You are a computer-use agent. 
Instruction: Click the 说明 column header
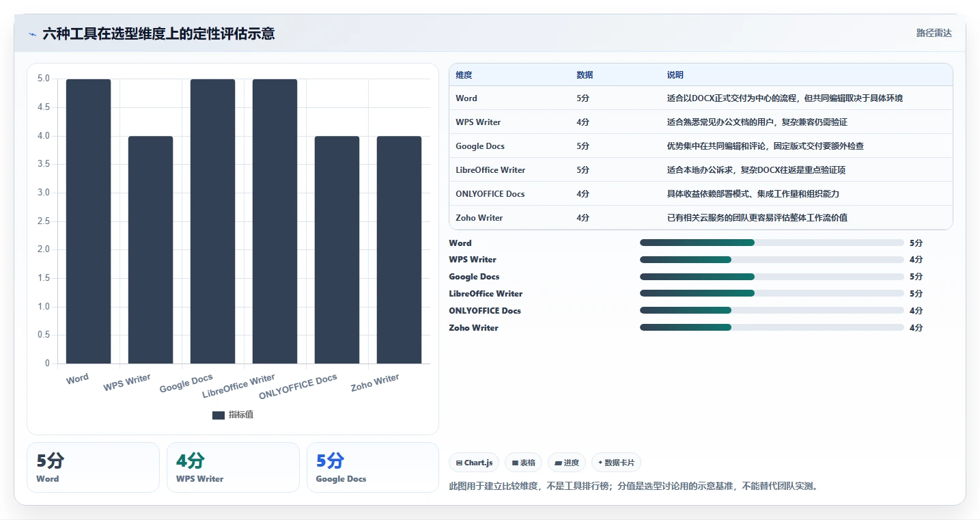pyautogui.click(x=675, y=75)
